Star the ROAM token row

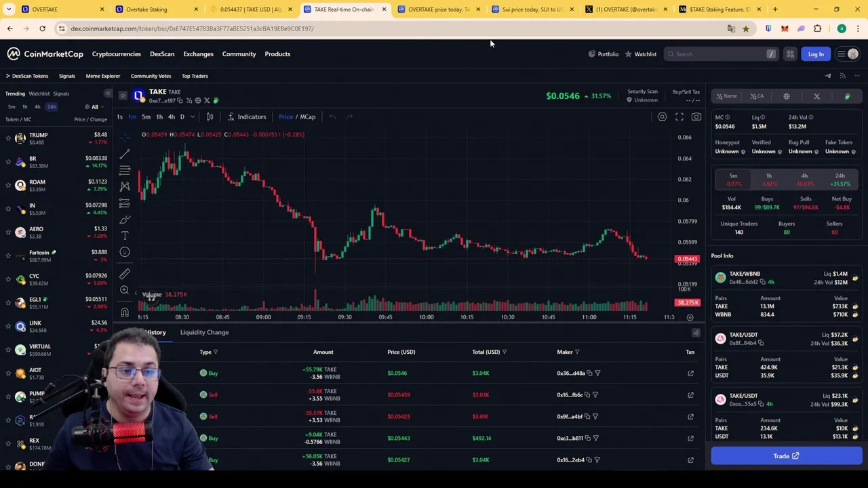click(8, 185)
